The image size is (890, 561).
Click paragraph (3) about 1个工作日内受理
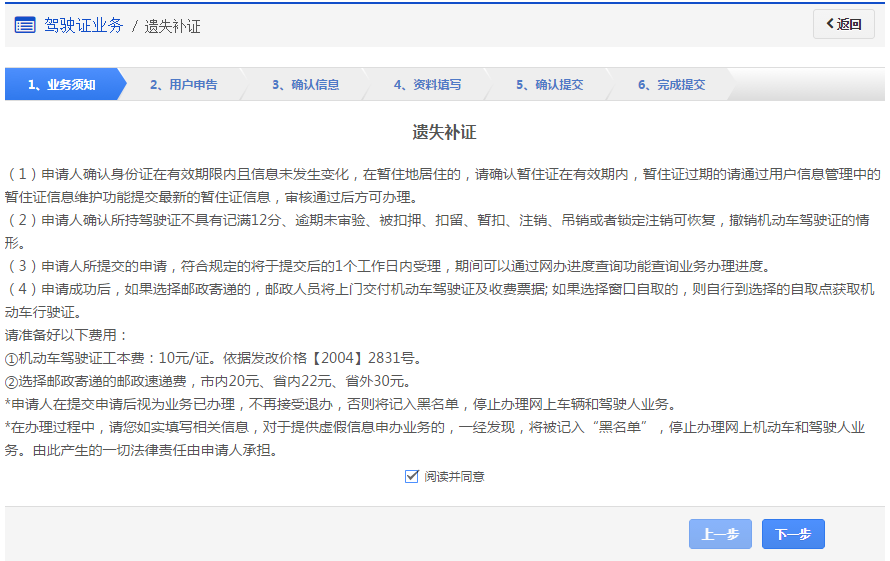pos(388,266)
